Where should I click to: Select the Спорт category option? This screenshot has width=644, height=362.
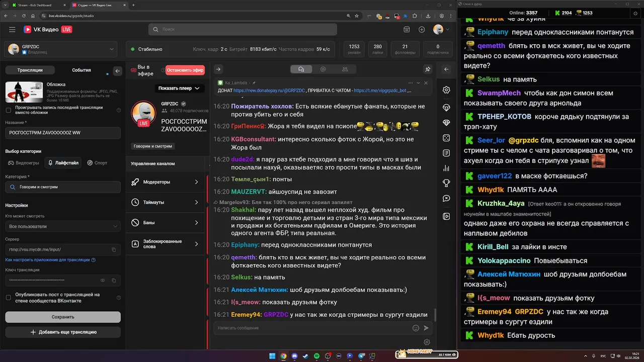[x=97, y=163]
